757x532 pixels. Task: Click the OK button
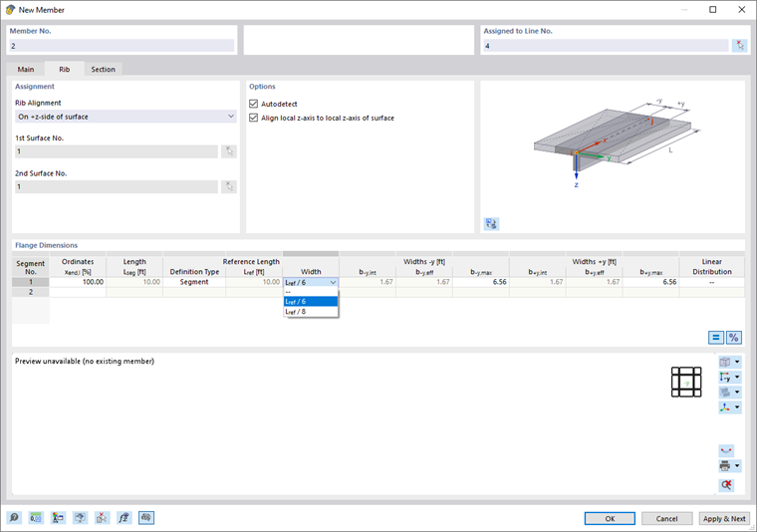point(610,518)
